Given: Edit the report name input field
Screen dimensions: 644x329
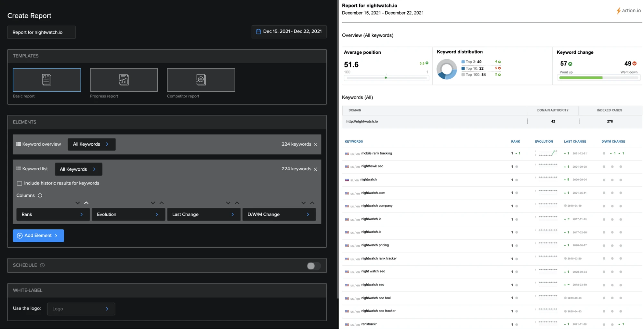Looking at the screenshot, I should [41, 32].
